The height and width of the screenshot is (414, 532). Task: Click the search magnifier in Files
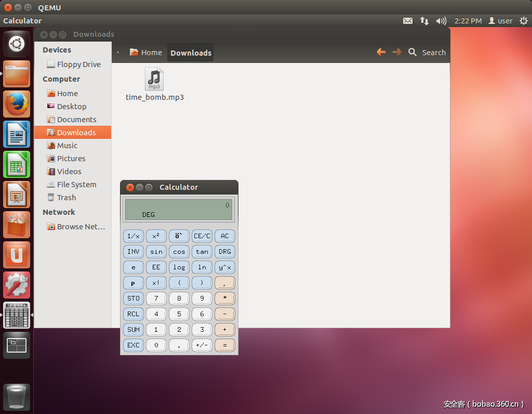pos(413,52)
